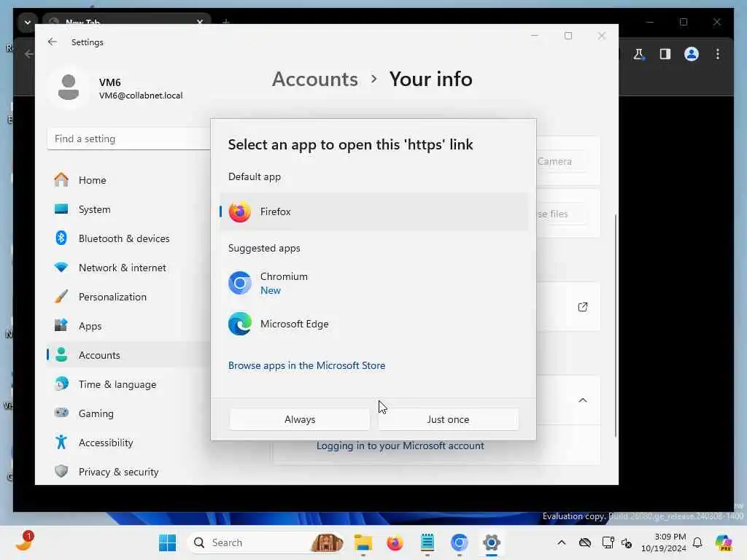Click the Personalization paintbrush icon

click(x=61, y=296)
